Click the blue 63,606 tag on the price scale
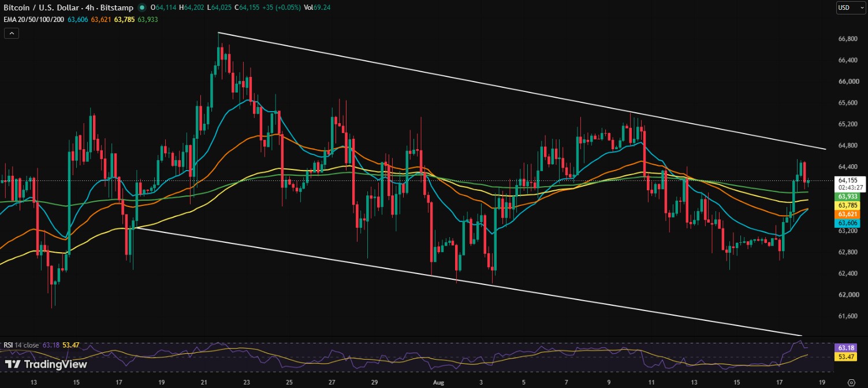 (x=848, y=223)
